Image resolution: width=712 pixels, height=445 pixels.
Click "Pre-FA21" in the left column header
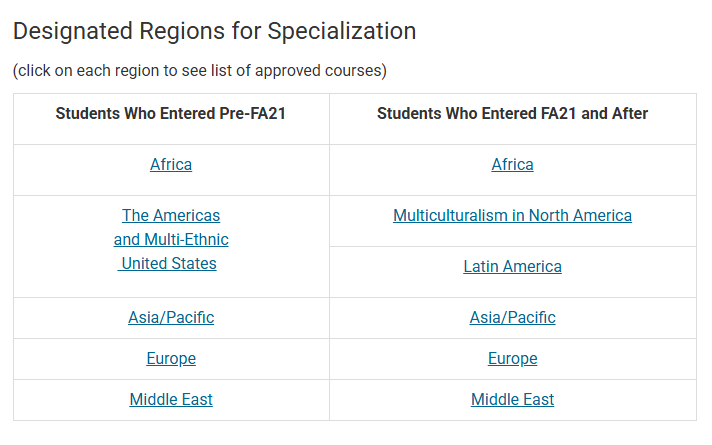click(x=252, y=114)
